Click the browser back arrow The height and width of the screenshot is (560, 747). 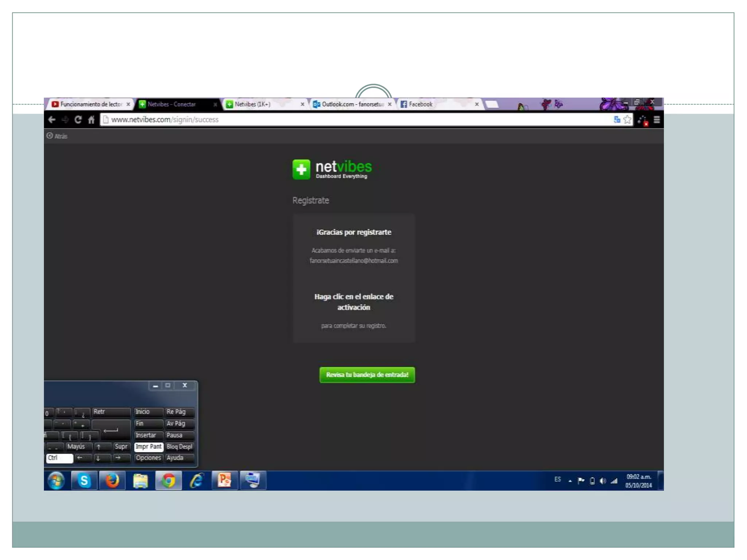(52, 120)
